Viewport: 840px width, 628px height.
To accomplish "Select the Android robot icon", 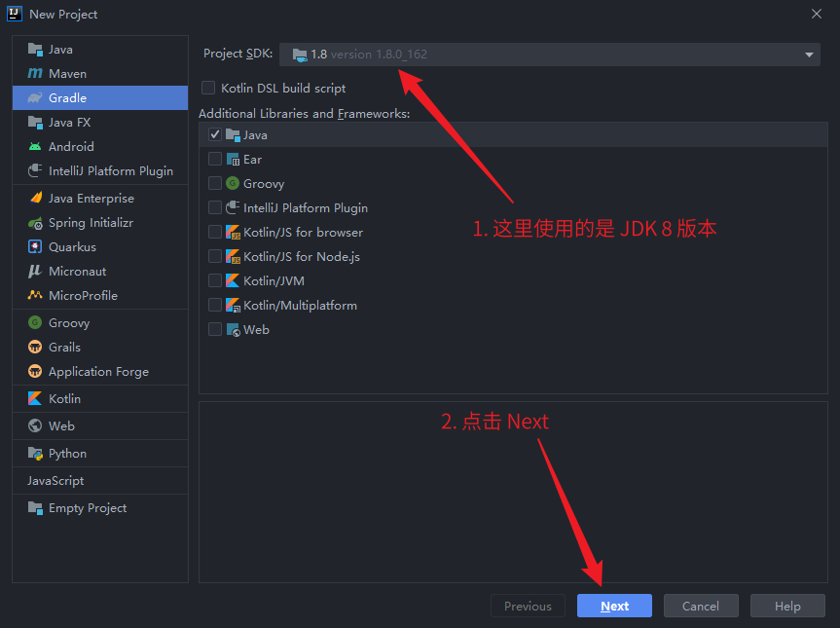I will [35, 147].
